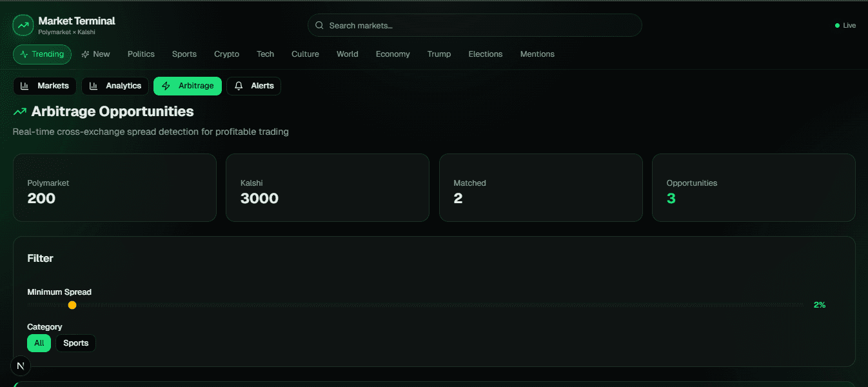Click the sparkle icon beside New

coord(85,54)
